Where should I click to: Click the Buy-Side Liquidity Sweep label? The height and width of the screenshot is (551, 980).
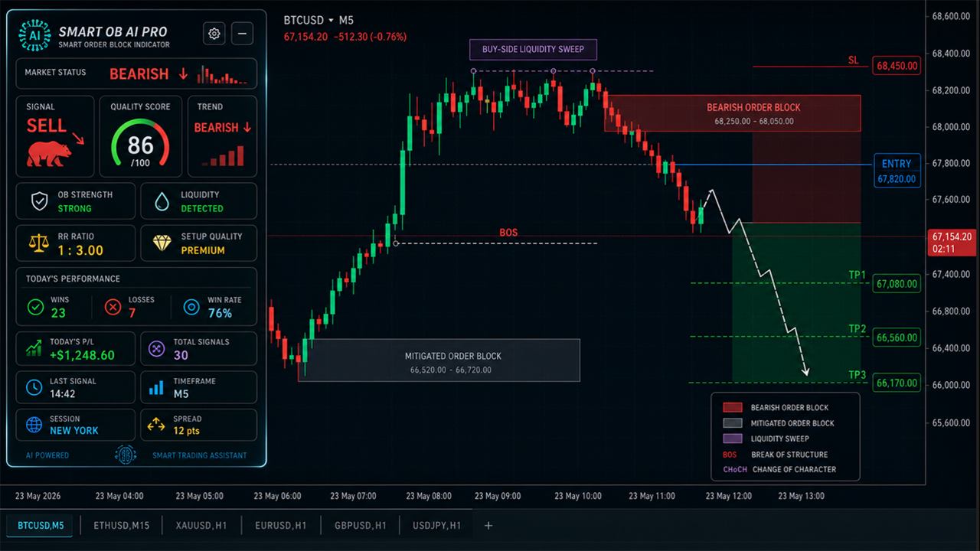coord(533,50)
